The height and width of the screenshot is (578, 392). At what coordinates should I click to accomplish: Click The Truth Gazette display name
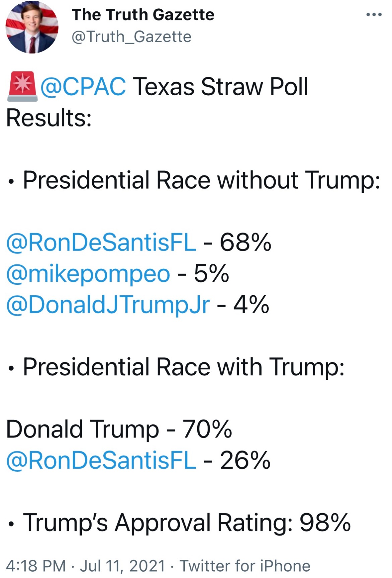(x=143, y=15)
